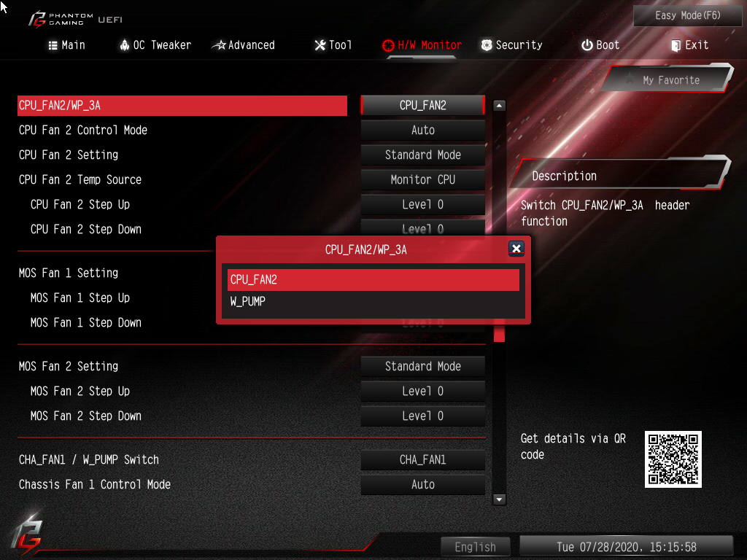Viewport: 747px width, 560px height.
Task: Open CPU Fan 2 Control Mode Auto dropdown
Action: 423,130
